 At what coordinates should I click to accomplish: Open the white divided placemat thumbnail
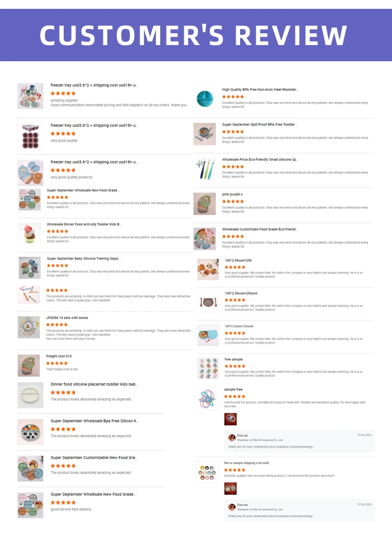[x=30, y=395]
